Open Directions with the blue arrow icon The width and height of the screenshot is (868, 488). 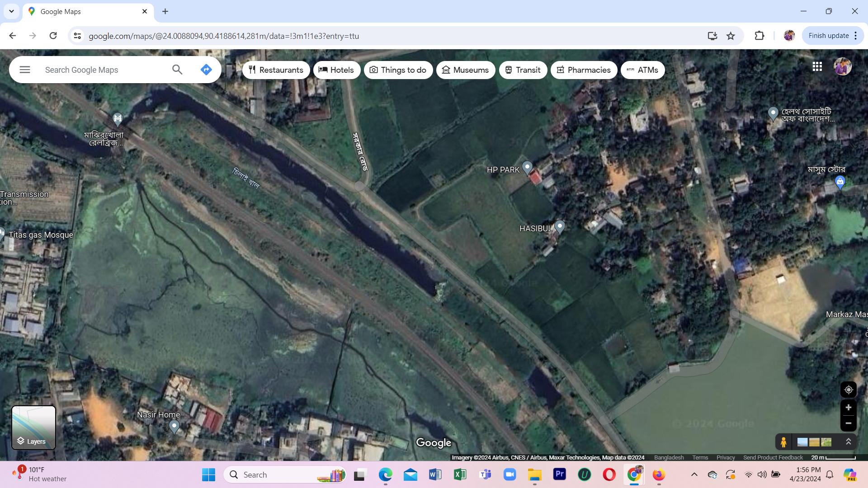click(x=206, y=70)
